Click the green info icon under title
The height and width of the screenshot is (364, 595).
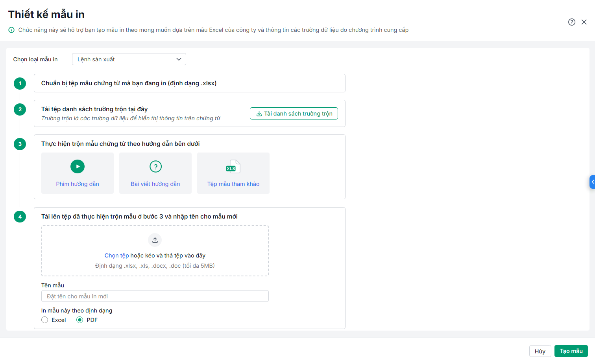click(11, 30)
